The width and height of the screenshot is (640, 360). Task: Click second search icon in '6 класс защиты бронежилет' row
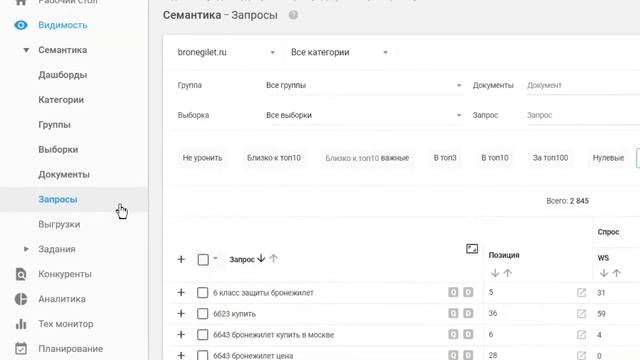point(468,292)
